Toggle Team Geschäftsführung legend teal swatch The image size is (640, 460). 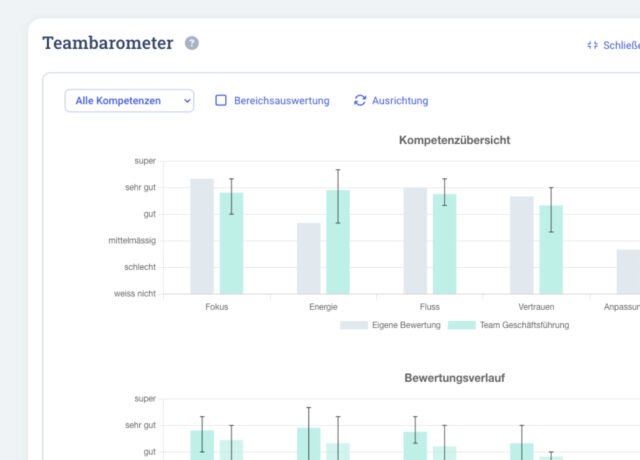462,325
